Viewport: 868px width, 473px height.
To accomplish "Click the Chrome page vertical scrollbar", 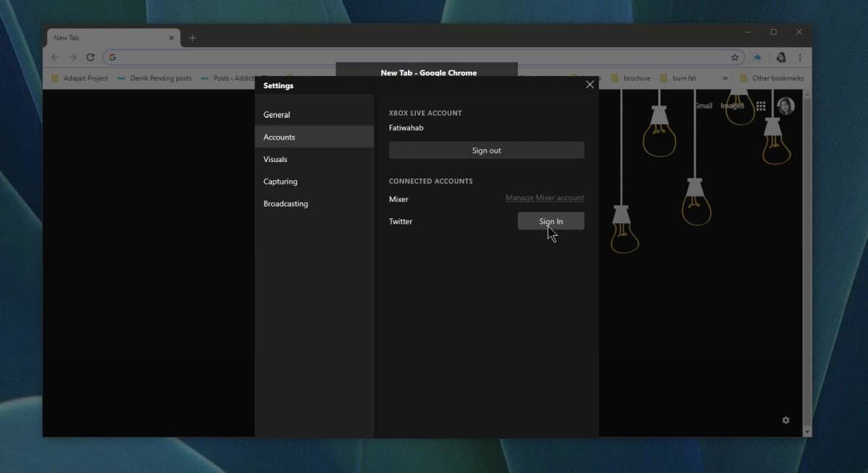I will pos(808,263).
